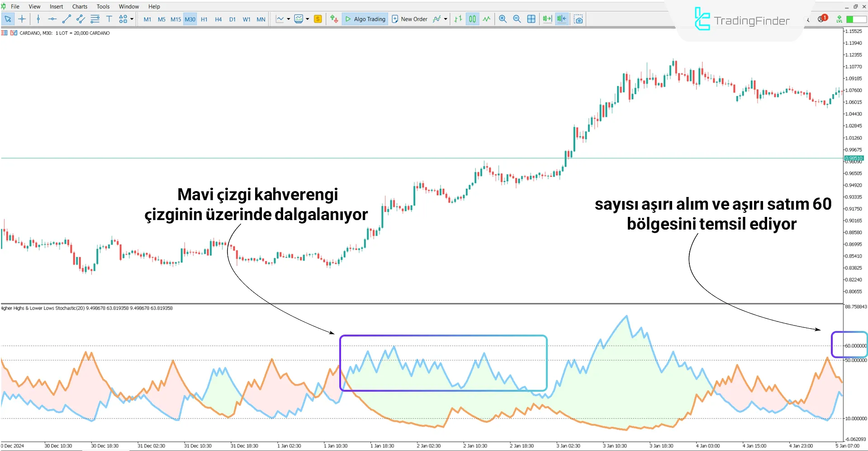This screenshot has width=868, height=451.
Task: Open a New Order
Action: click(410, 19)
